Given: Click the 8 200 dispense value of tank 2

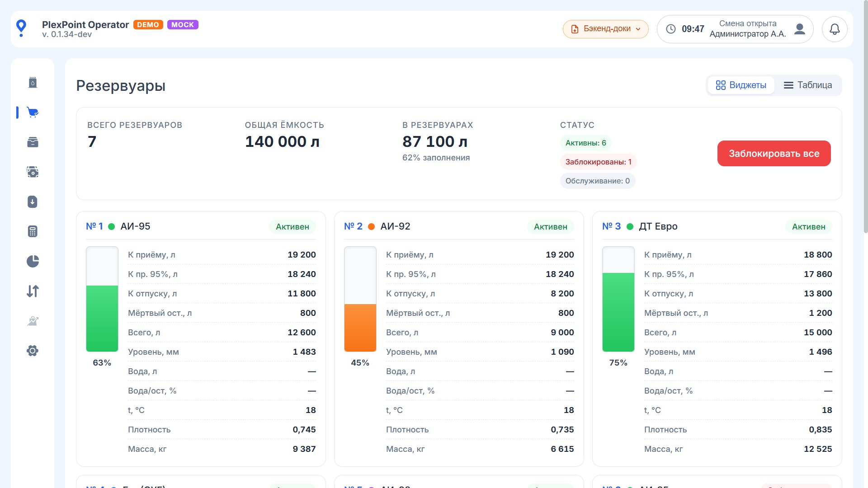Looking at the screenshot, I should pos(562,294).
